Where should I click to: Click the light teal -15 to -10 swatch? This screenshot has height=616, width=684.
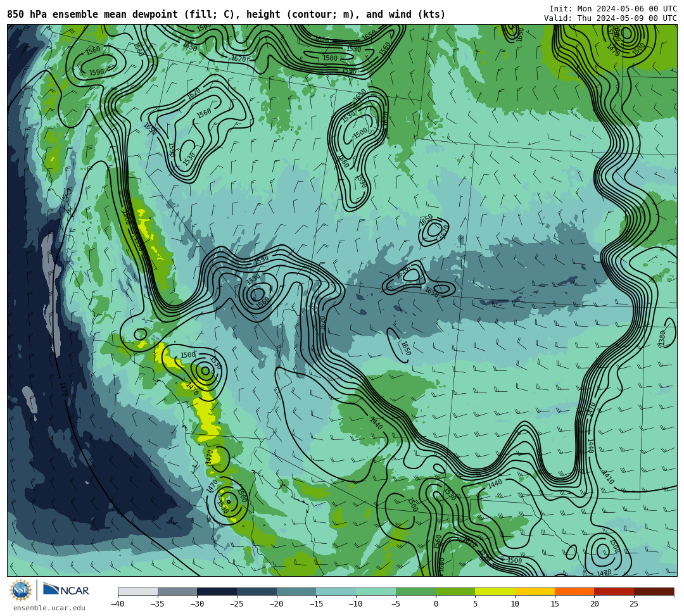[x=336, y=591]
